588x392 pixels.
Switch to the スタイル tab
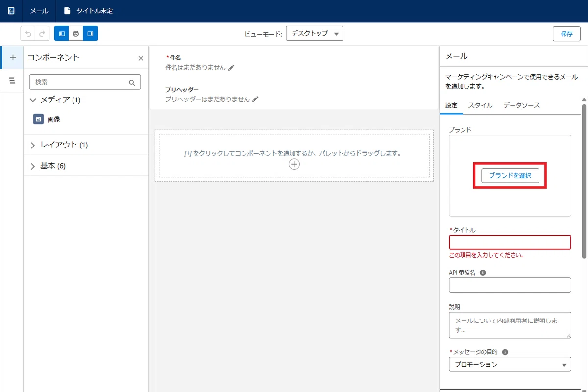tap(480, 105)
